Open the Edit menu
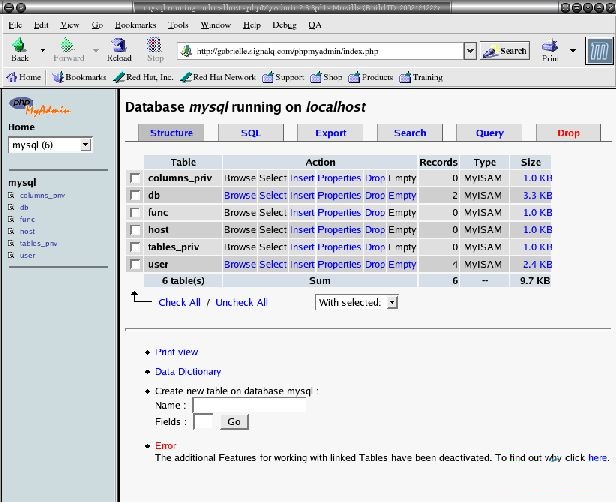Screen dimensions: 616x502 [41, 25]
